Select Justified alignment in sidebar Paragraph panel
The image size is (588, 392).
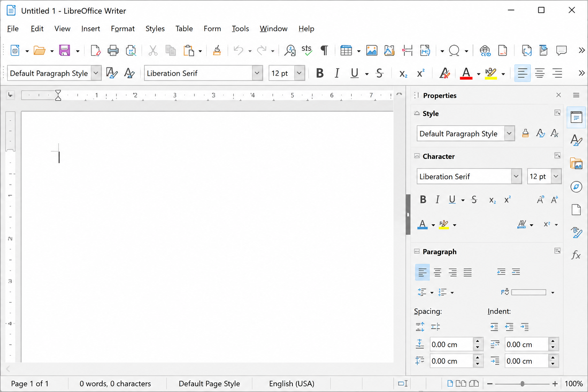point(467,273)
